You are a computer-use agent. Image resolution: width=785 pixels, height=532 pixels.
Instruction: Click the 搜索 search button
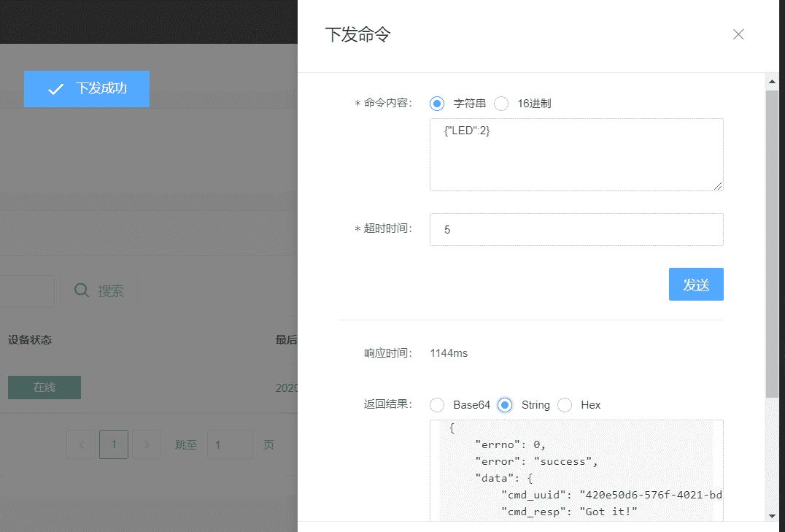[99, 290]
